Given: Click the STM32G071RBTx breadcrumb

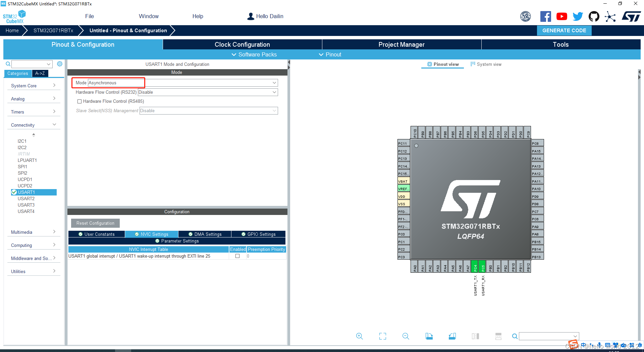Looking at the screenshot, I should pyautogui.click(x=53, y=30).
